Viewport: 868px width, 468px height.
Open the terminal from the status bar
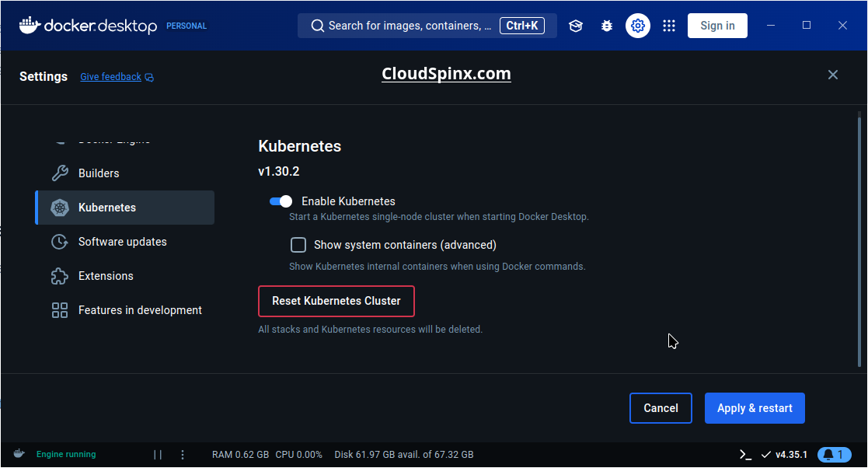pyautogui.click(x=744, y=454)
